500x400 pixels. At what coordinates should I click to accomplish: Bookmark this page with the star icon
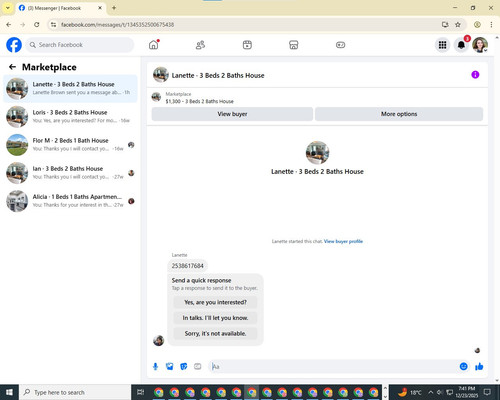(458, 24)
